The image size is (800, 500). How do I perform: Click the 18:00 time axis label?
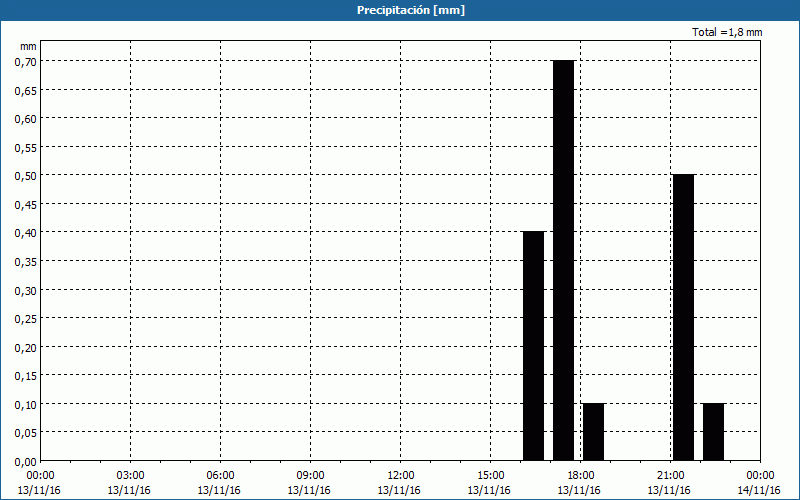pos(581,476)
